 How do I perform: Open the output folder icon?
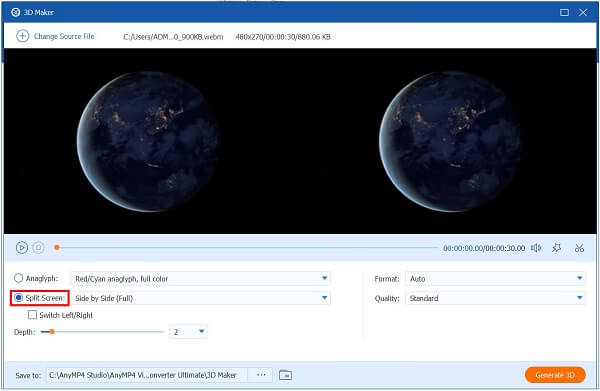[x=285, y=375]
